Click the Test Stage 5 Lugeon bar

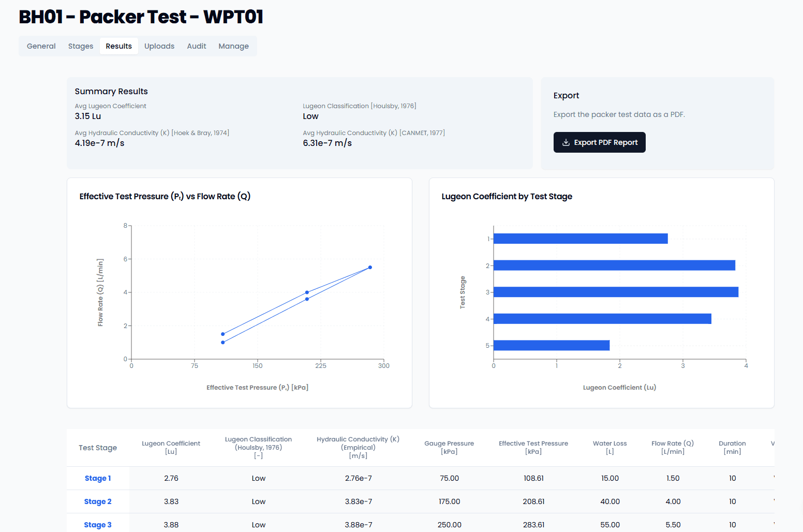pyautogui.click(x=552, y=345)
